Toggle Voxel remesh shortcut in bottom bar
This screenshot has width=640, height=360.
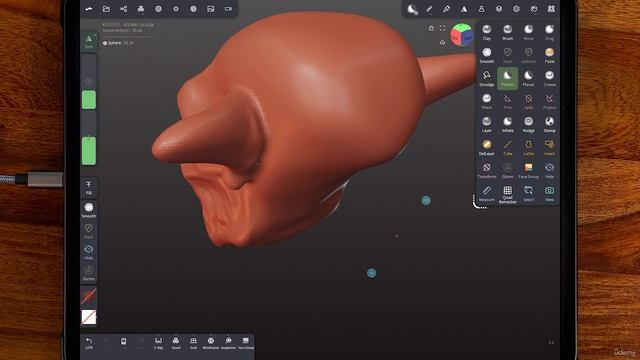click(x=176, y=343)
